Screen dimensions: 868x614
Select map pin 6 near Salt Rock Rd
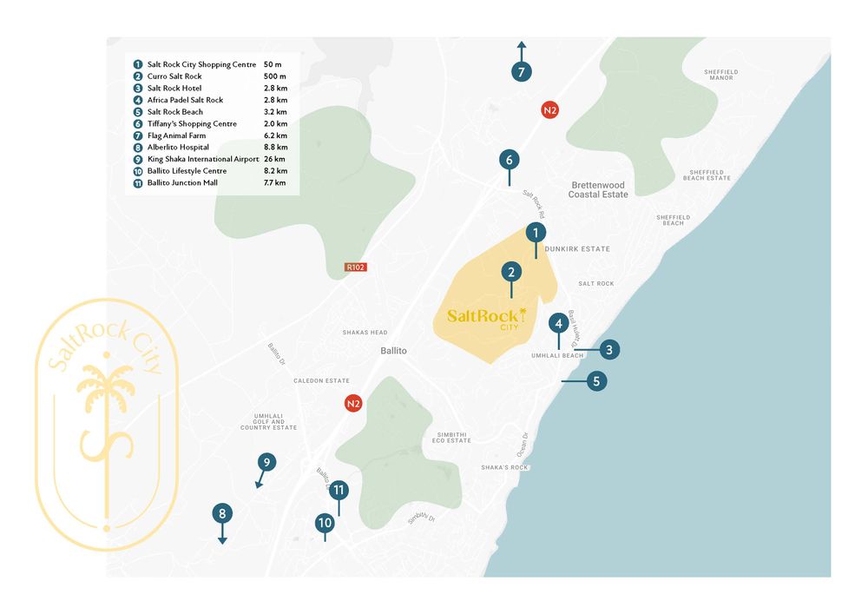510,160
